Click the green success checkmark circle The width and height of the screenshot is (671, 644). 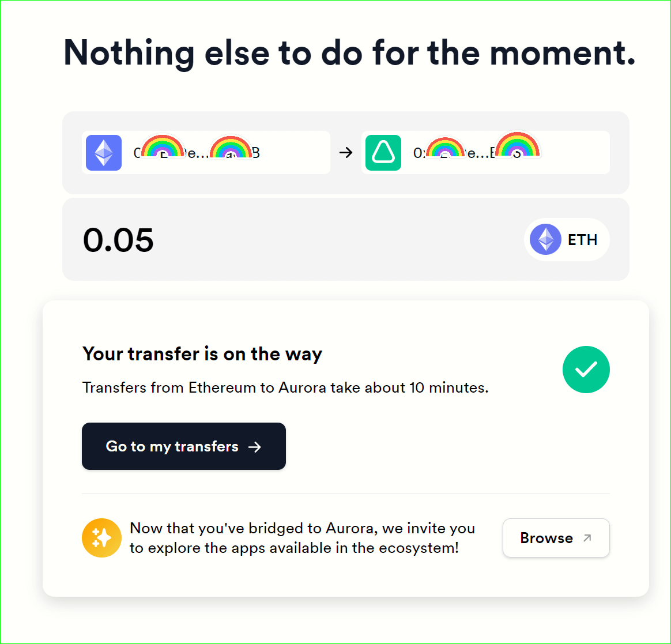tap(586, 370)
